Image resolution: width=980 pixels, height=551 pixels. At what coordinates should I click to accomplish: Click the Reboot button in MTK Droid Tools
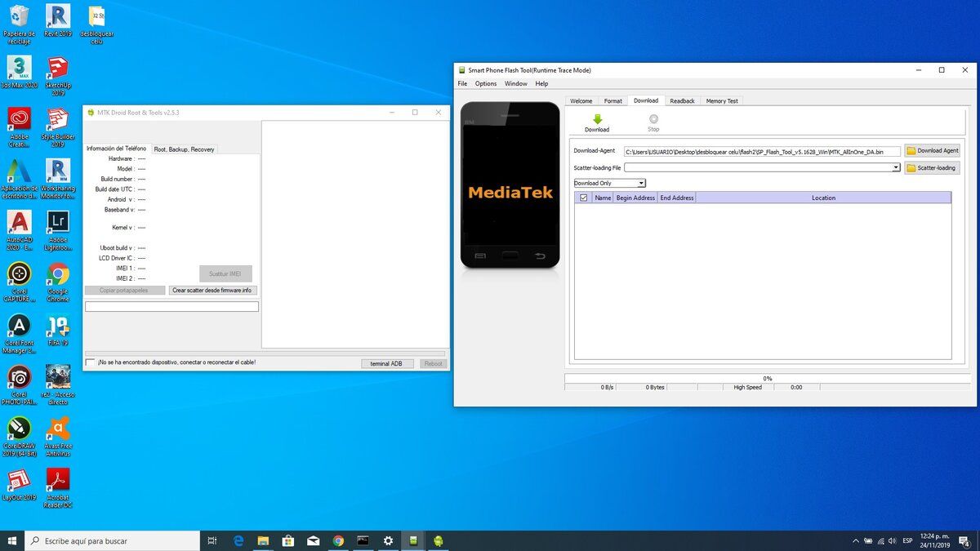(x=434, y=363)
